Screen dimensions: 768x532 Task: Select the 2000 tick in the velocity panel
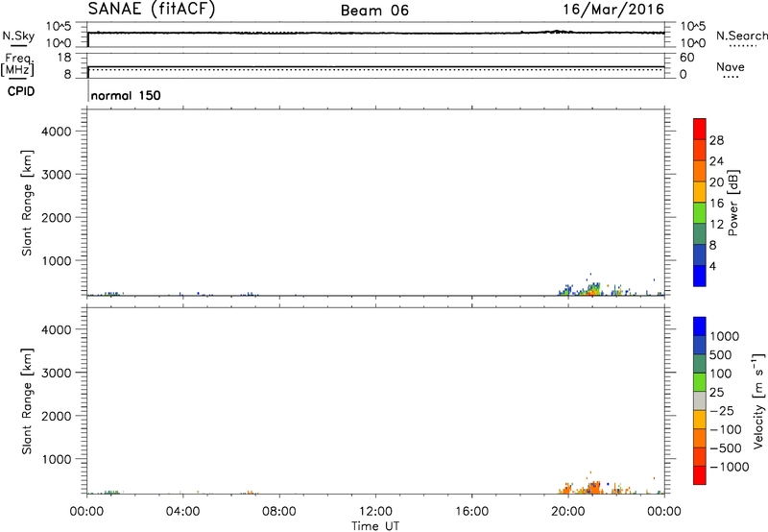tap(57, 416)
